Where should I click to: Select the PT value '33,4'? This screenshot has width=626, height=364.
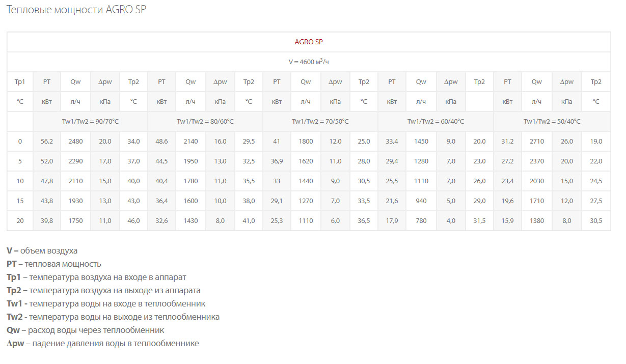(x=392, y=141)
